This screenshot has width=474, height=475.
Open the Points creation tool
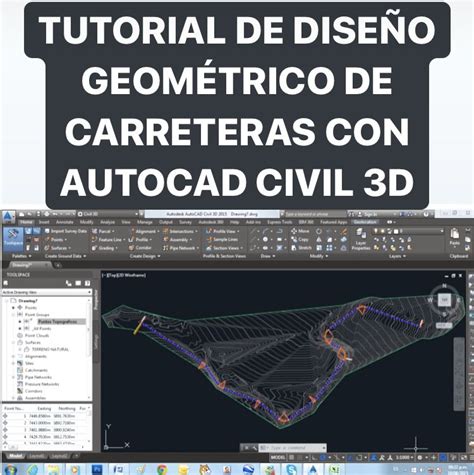pyautogui.click(x=56, y=240)
